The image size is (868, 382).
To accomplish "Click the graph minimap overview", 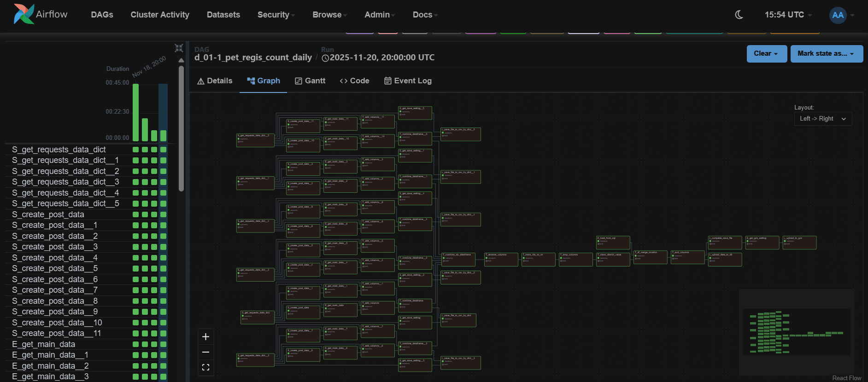I will [796, 332].
